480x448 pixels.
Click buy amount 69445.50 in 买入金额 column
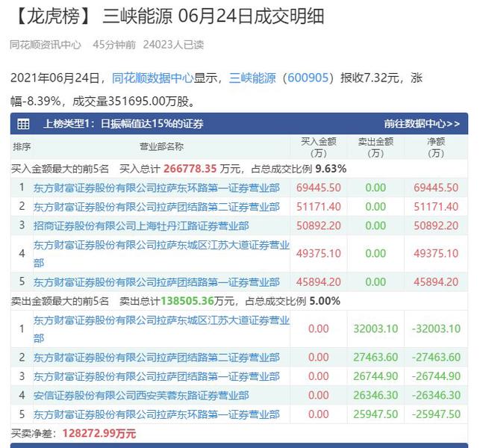[x=318, y=187]
